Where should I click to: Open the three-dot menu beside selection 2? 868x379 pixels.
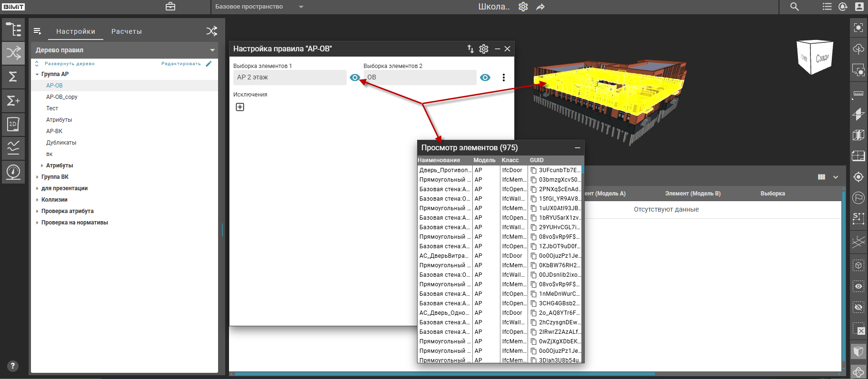point(504,78)
